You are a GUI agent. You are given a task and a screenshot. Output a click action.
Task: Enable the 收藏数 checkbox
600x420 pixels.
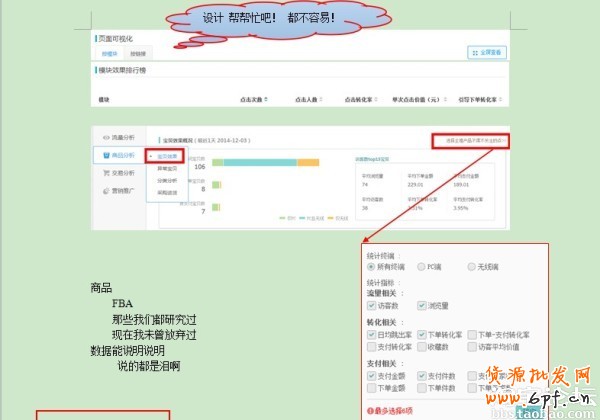(x=422, y=347)
